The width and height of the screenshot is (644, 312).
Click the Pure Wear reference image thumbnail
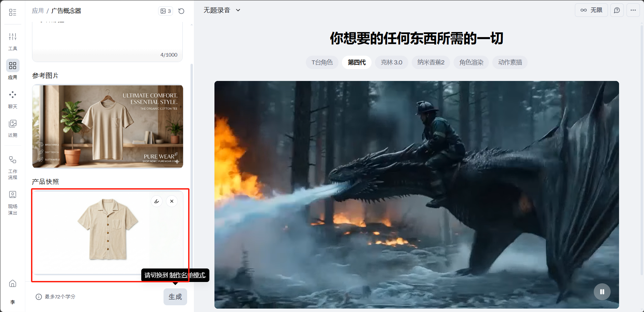(108, 126)
